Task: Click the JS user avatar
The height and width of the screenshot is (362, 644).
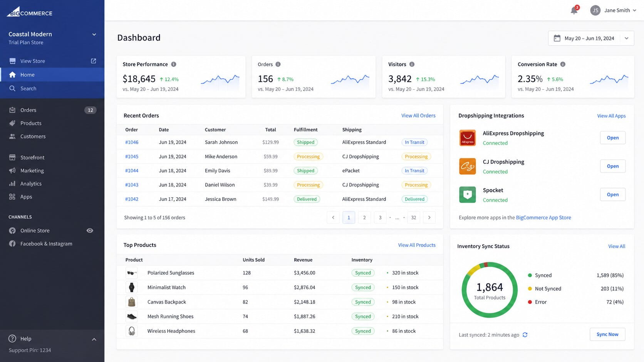Action: coord(595,10)
